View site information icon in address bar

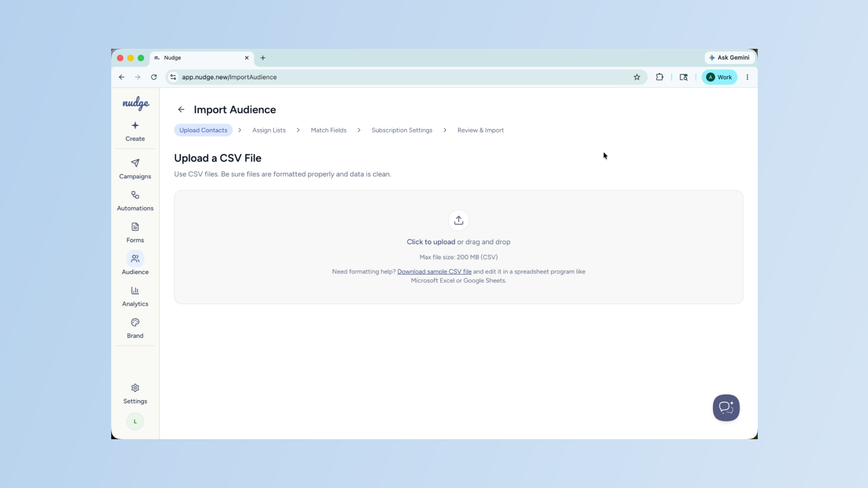173,77
